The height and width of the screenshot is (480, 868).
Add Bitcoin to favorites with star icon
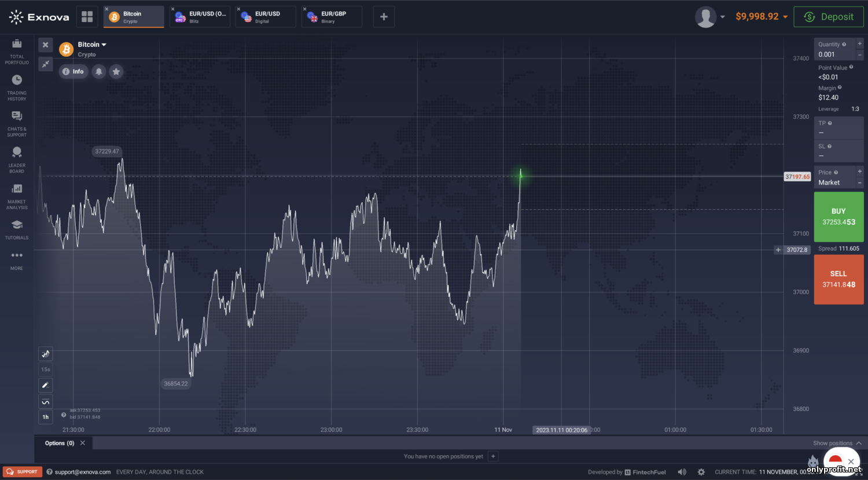116,72
